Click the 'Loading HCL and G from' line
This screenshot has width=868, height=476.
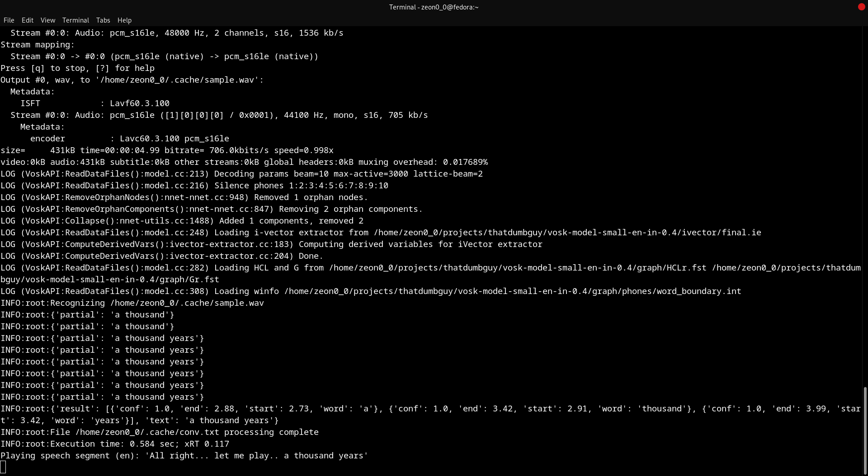tap(430, 268)
